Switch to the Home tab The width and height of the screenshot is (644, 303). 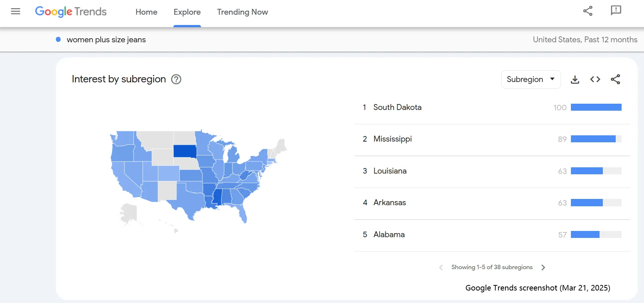(146, 12)
